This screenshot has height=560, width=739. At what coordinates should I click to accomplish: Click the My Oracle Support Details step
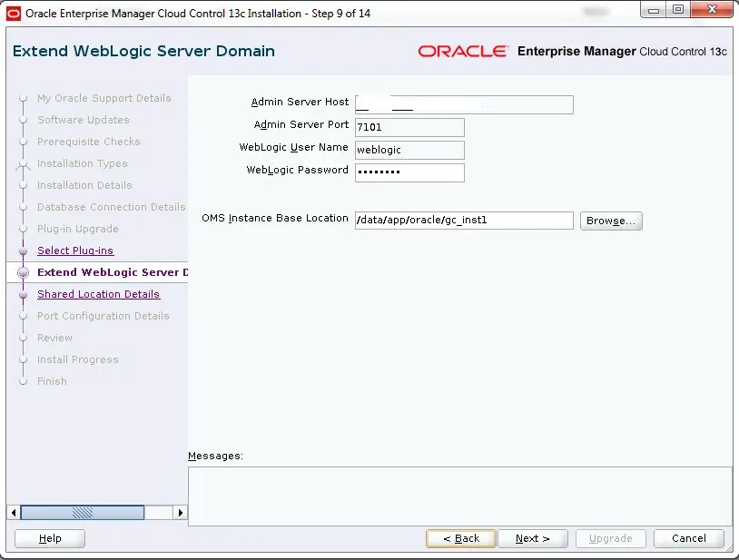104,98
